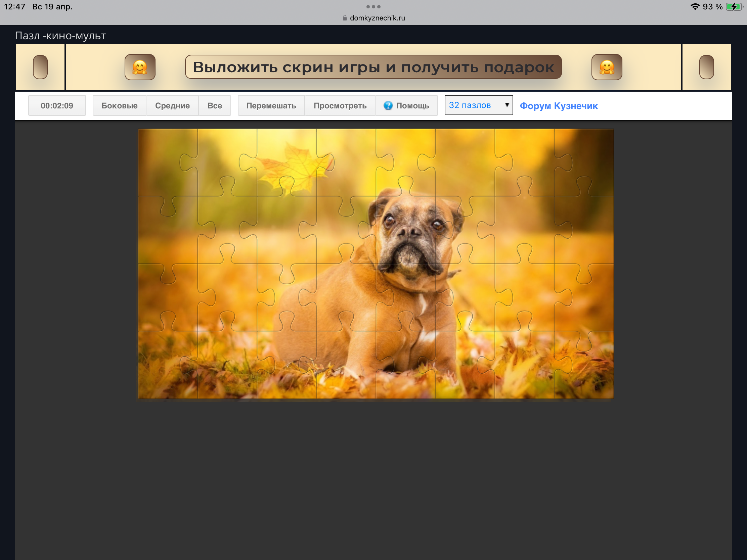Show Все pieces
The image size is (747, 560).
214,106
